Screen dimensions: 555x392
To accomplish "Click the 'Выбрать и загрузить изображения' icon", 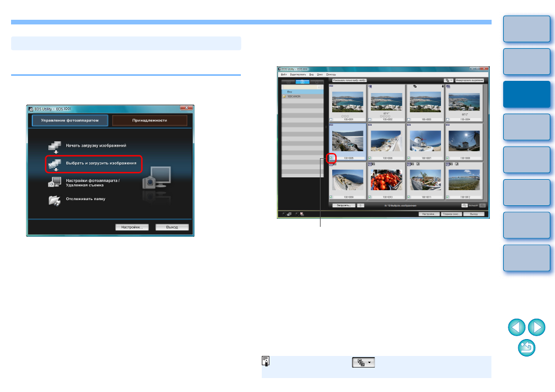I will tap(55, 165).
